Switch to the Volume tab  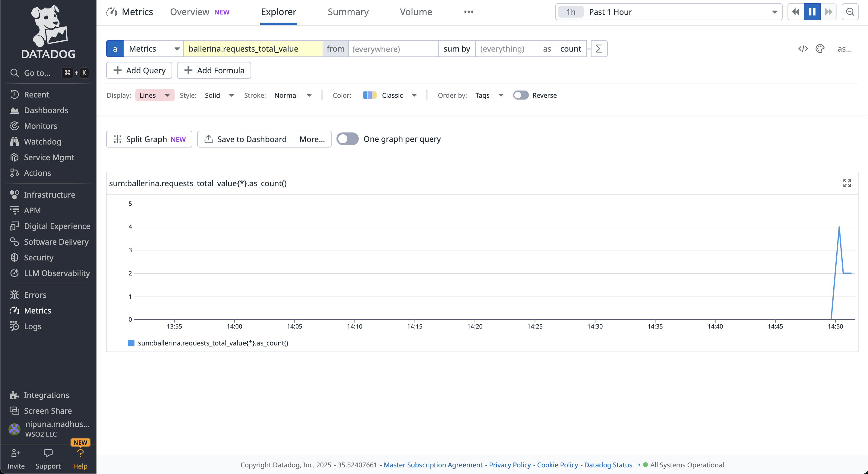click(x=416, y=12)
